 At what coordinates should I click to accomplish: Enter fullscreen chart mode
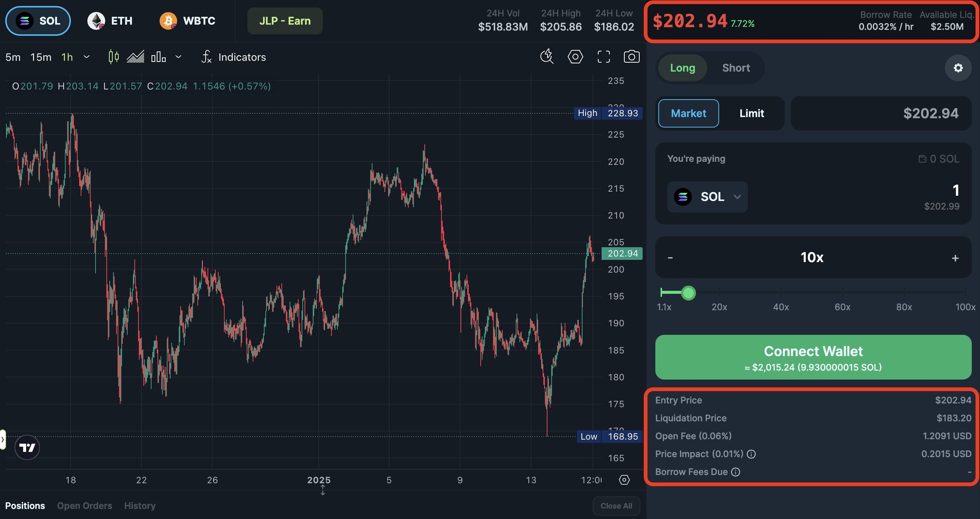[x=604, y=57]
